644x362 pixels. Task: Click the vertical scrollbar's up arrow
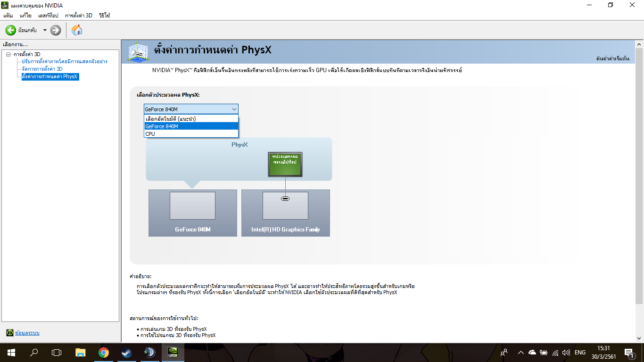click(639, 44)
